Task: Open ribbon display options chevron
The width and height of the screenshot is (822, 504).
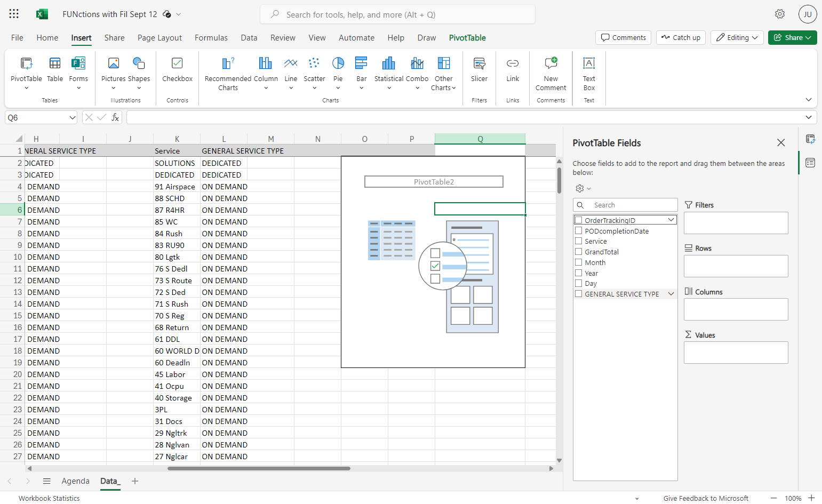Action: click(x=809, y=100)
